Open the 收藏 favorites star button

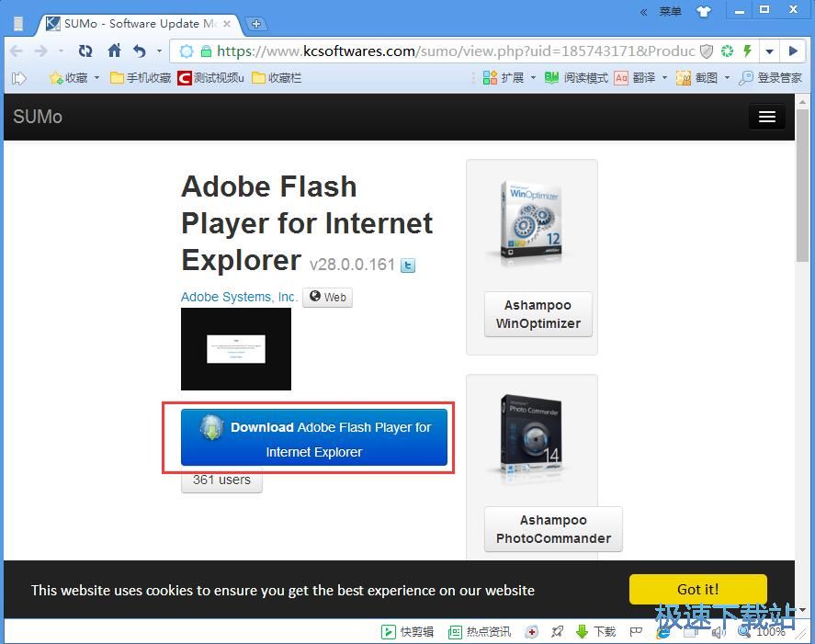tap(69, 78)
